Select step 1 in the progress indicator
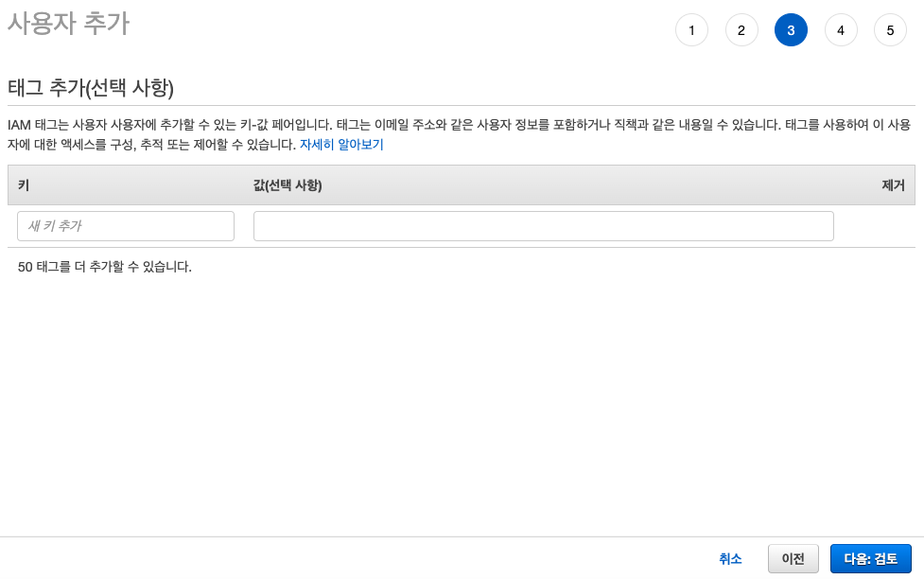Screen dimensions: 924x579 pyautogui.click(x=691, y=29)
